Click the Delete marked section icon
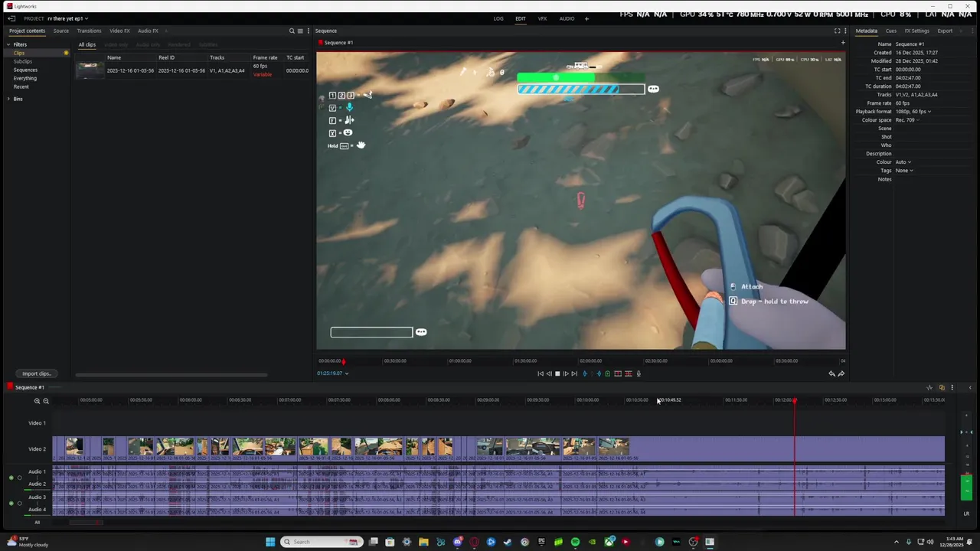 tap(629, 373)
